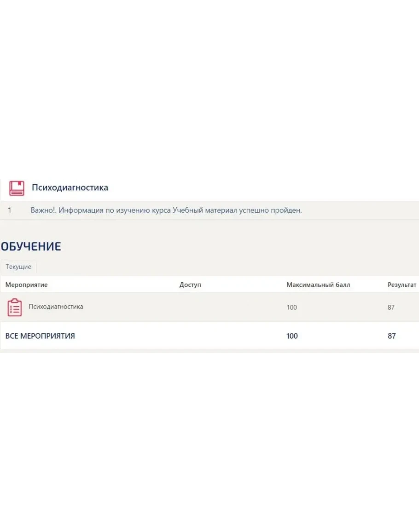Click the Результат column header
This screenshot has width=419, height=532.
click(x=402, y=285)
